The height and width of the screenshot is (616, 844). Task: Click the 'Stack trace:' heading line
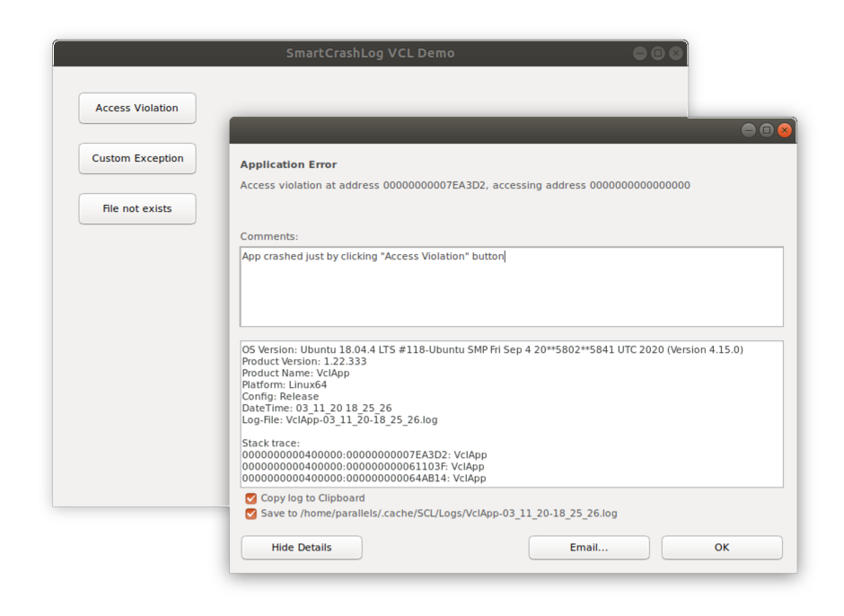pyautogui.click(x=271, y=444)
